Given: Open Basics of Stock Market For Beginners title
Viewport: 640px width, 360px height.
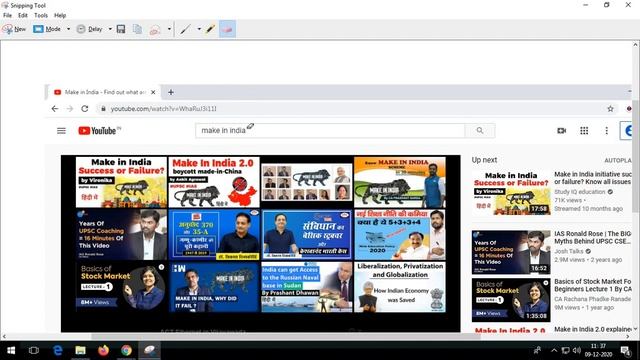Looking at the screenshot, I should (x=593, y=285).
